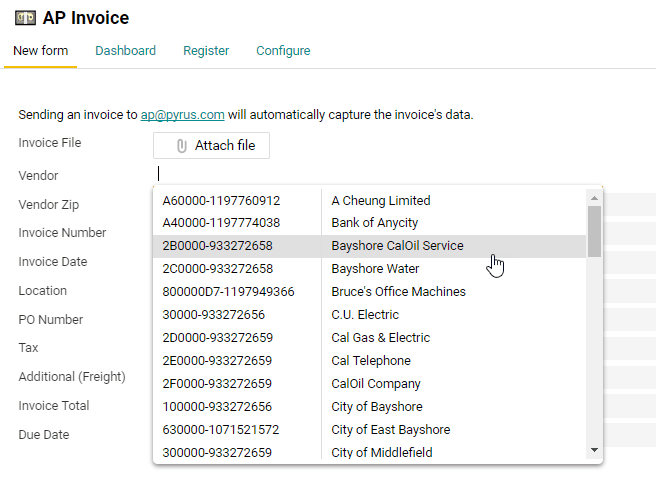
Task: Click vendor code 30000-933272656
Action: pyautogui.click(x=214, y=315)
